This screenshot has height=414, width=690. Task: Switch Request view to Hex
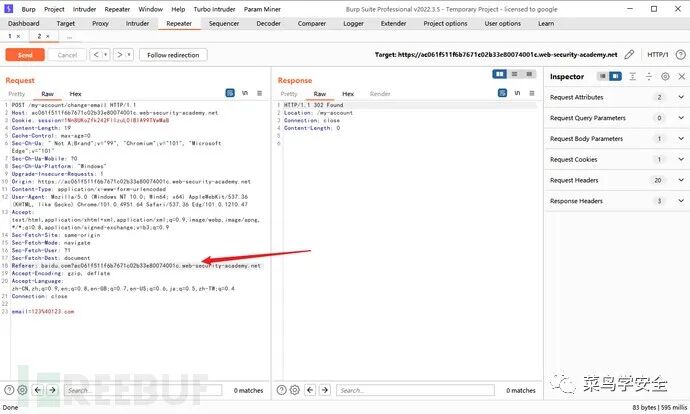[75, 94]
